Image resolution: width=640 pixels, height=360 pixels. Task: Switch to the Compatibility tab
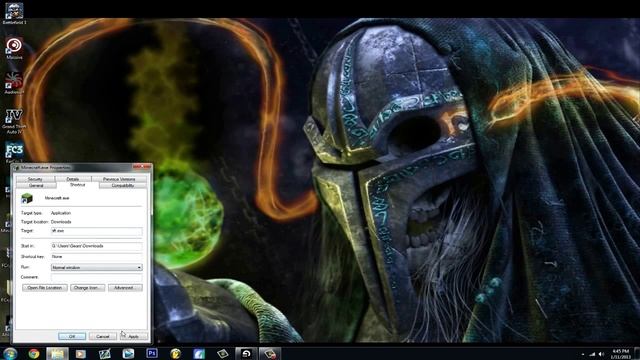click(x=123, y=185)
